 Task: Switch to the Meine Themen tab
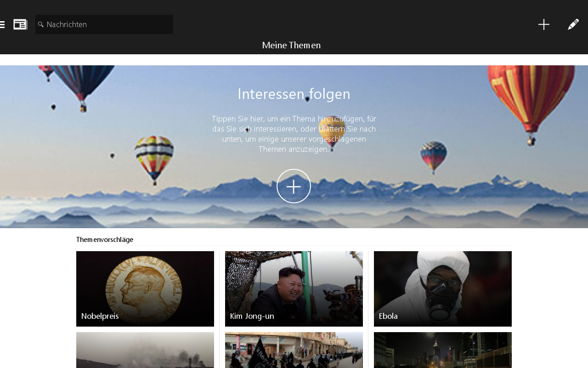(291, 45)
